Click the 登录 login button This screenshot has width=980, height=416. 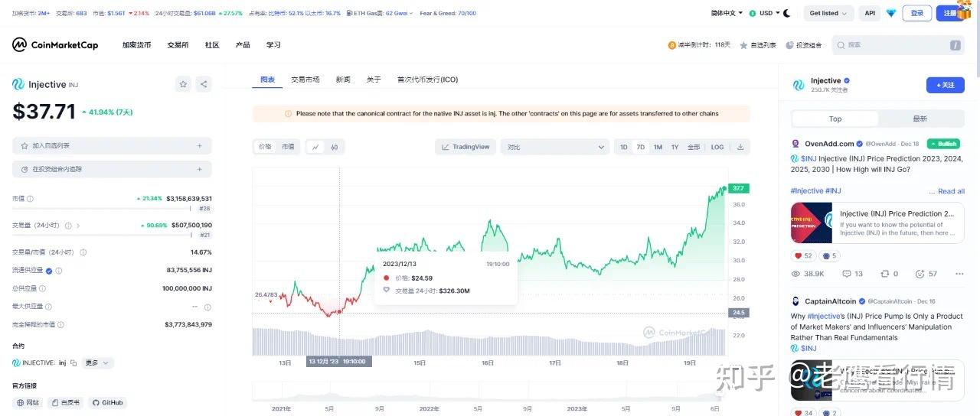[917, 13]
